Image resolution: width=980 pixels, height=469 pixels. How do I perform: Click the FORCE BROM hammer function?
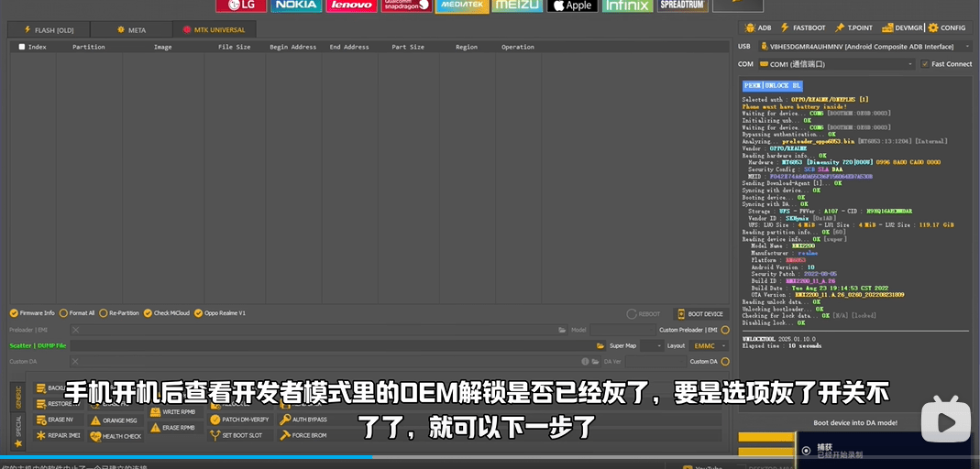(x=303, y=435)
